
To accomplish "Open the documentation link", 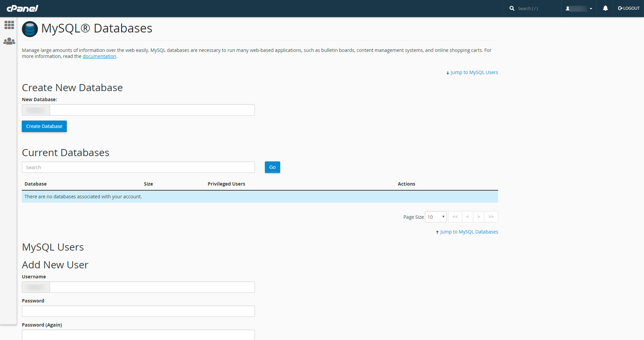I will coord(99,56).
